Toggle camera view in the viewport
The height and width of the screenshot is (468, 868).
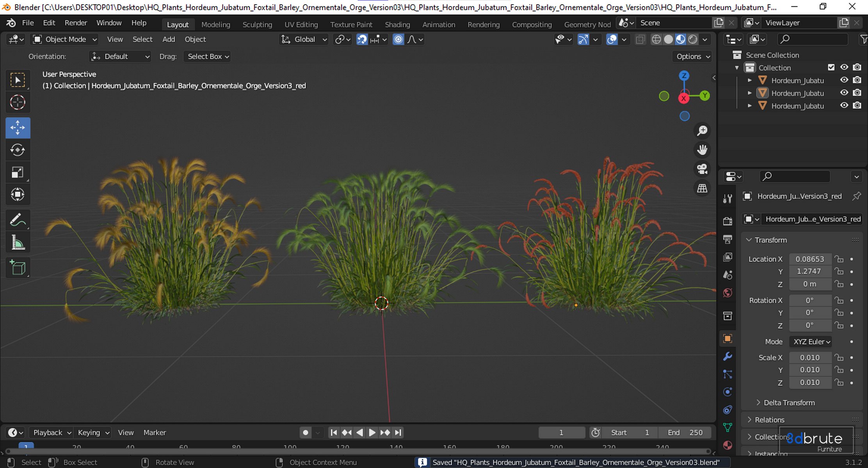click(x=702, y=169)
